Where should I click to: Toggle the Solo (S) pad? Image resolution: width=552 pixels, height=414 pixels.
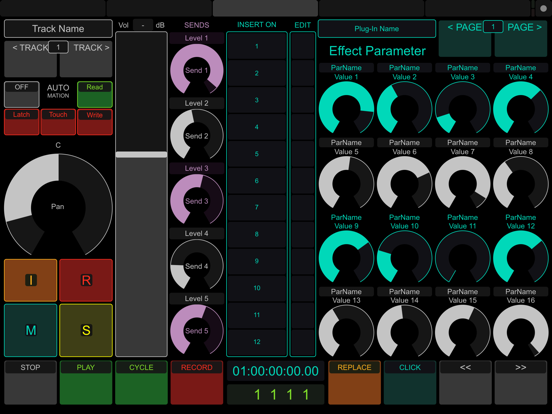click(x=86, y=330)
